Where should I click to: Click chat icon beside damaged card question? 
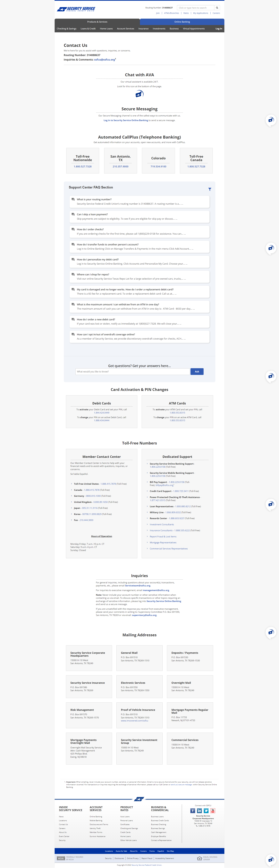pos(73,289)
